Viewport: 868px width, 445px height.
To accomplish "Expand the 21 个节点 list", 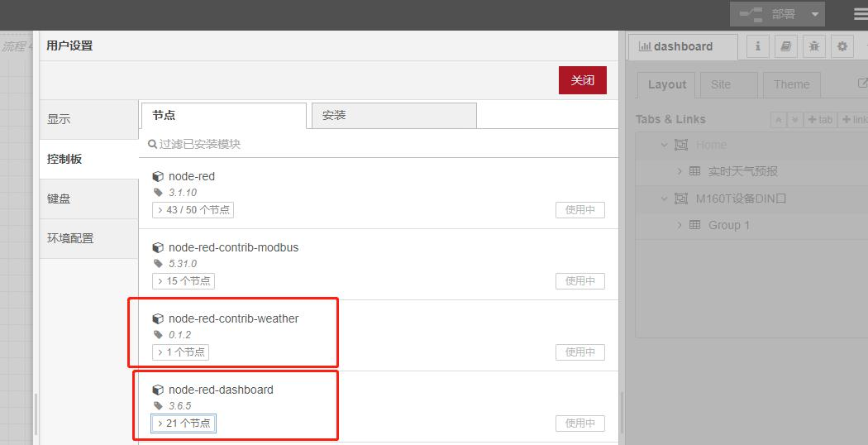I will [184, 423].
